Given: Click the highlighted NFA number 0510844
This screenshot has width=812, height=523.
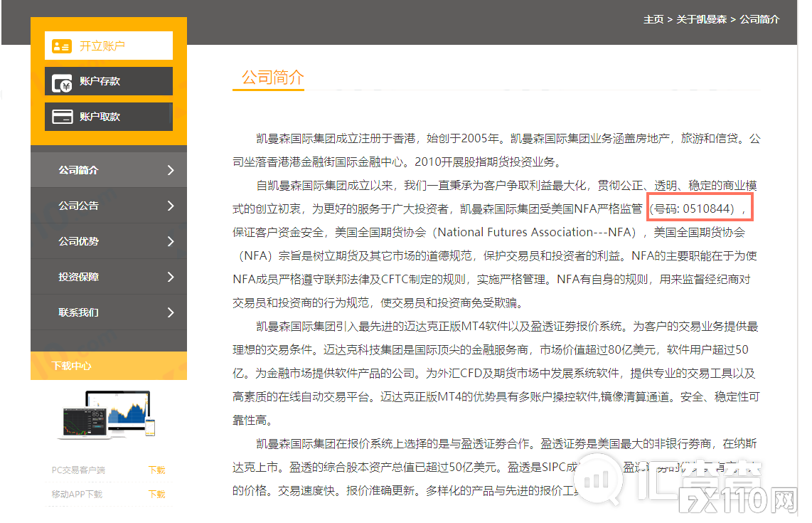Looking at the screenshot, I should [700, 206].
